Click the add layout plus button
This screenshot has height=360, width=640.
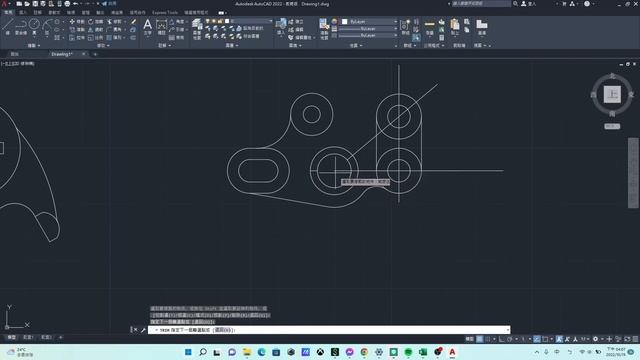[60, 338]
